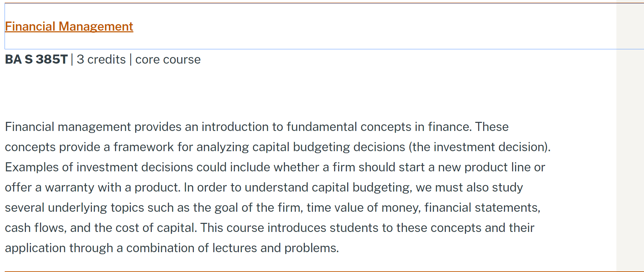Click the bold course code BA S 385T
644x272 pixels.
pos(36,60)
